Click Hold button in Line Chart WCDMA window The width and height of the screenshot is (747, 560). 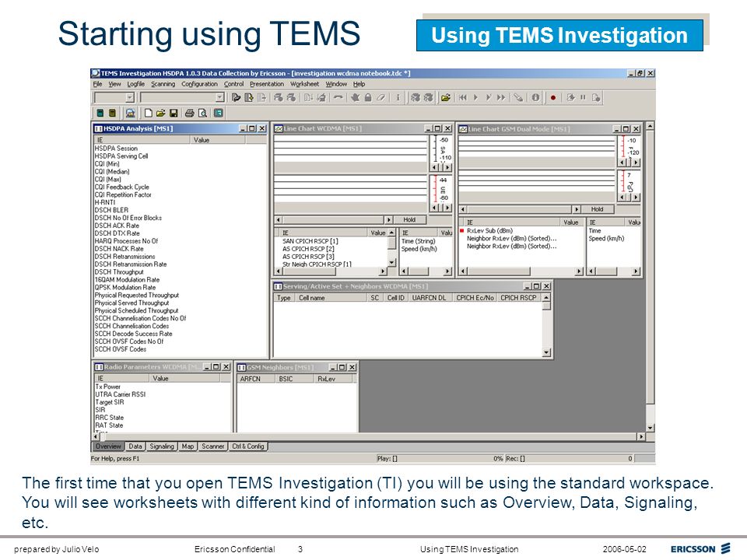click(x=409, y=219)
